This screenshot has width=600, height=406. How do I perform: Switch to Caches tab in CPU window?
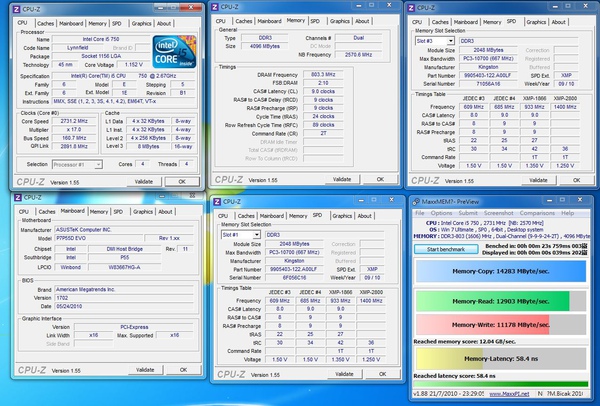click(46, 23)
